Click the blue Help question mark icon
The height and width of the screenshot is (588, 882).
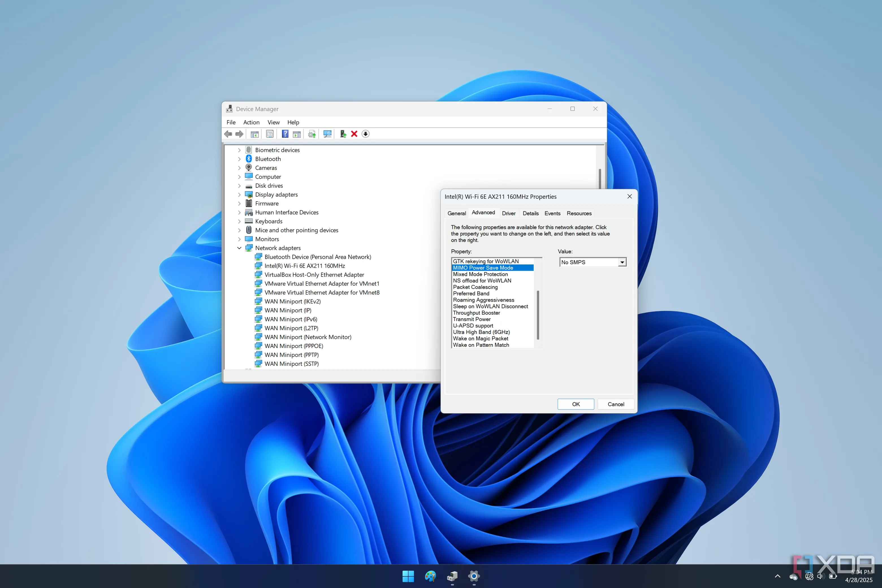[285, 134]
